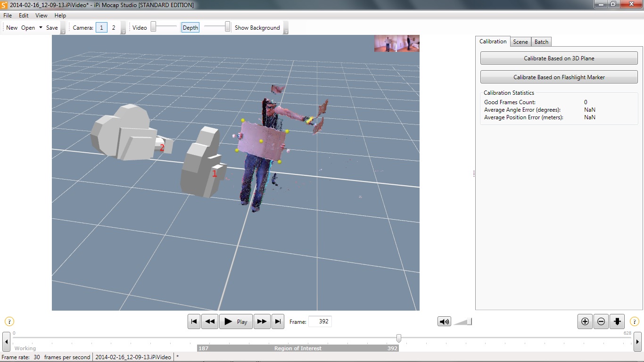Zoom in with the plus icon
The height and width of the screenshot is (362, 644).
pyautogui.click(x=585, y=321)
